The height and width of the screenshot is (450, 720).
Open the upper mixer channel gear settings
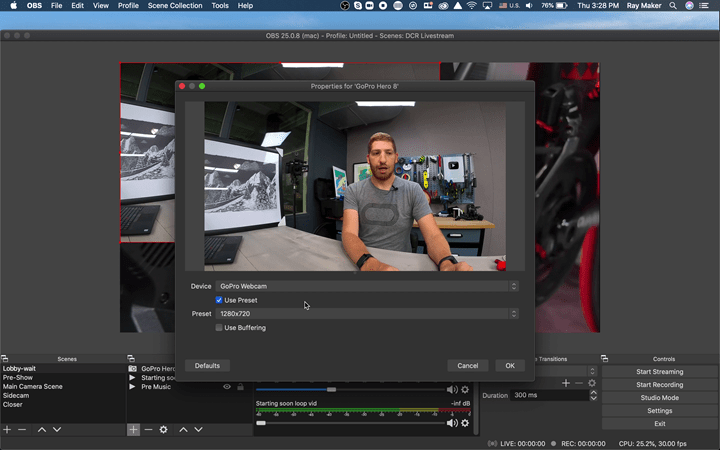point(465,389)
